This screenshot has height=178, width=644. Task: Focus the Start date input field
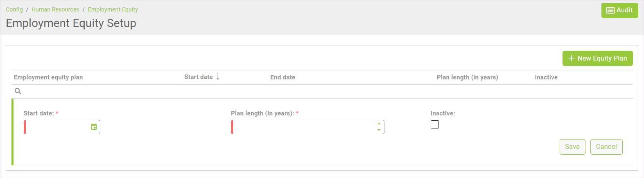[x=57, y=127]
